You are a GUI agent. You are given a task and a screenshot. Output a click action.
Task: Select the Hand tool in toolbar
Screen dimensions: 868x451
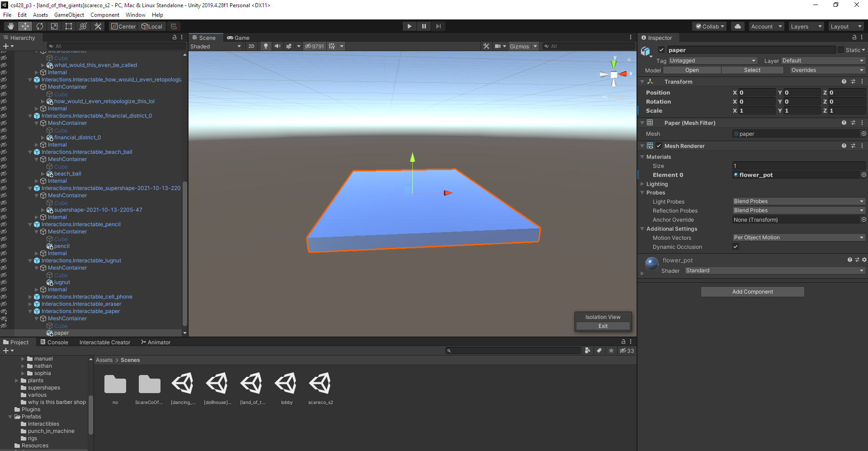(x=10, y=26)
